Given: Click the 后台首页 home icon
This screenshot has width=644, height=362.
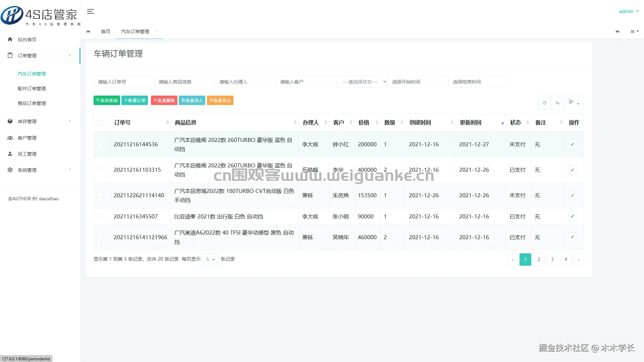Looking at the screenshot, I should (10, 39).
